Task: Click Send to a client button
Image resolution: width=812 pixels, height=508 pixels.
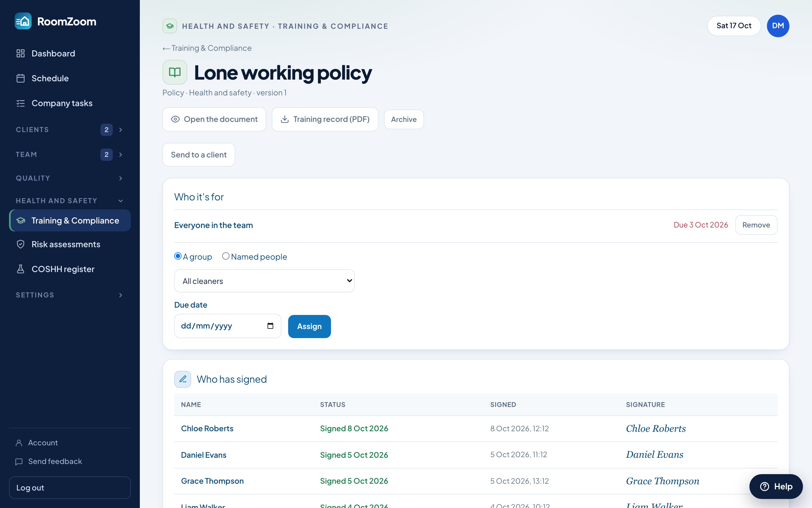Action: tap(199, 155)
